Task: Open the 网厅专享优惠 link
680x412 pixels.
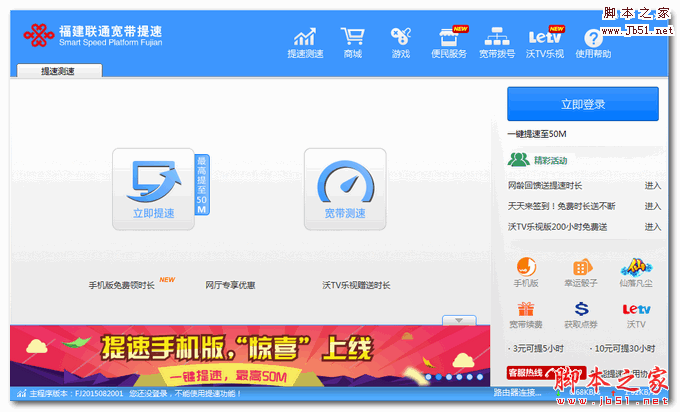Action: [230, 285]
